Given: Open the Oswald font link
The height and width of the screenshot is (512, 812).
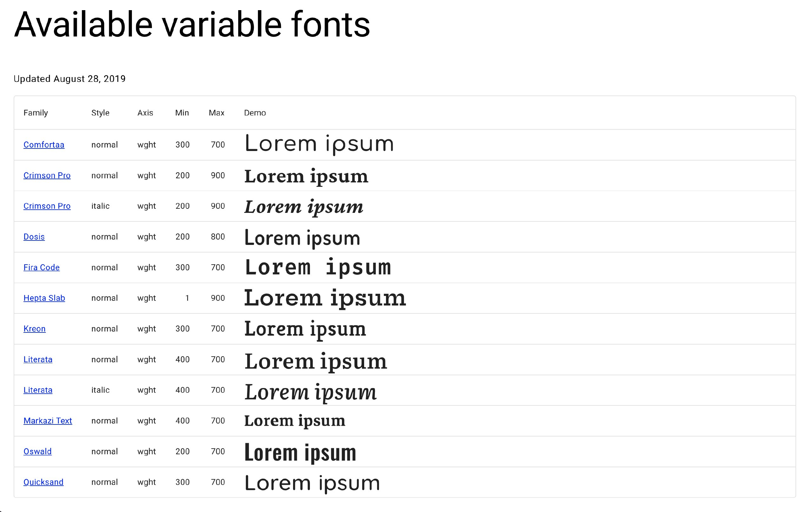Looking at the screenshot, I should click(x=37, y=452).
